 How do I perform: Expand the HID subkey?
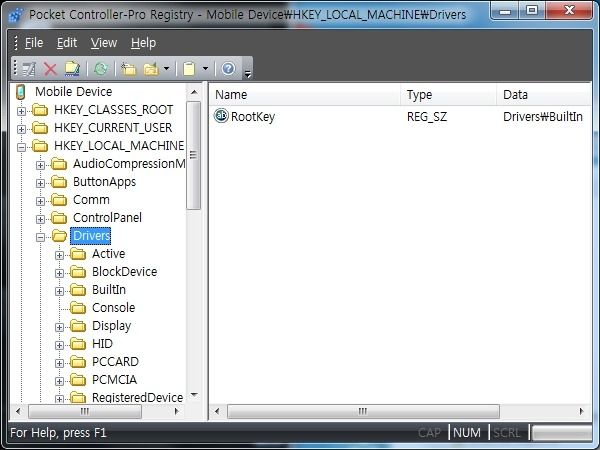59,345
